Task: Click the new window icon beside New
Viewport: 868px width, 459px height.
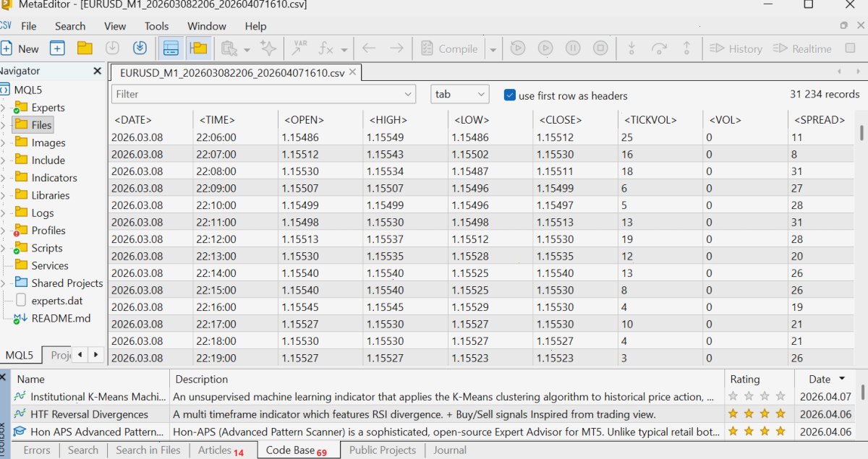Action: click(57, 48)
